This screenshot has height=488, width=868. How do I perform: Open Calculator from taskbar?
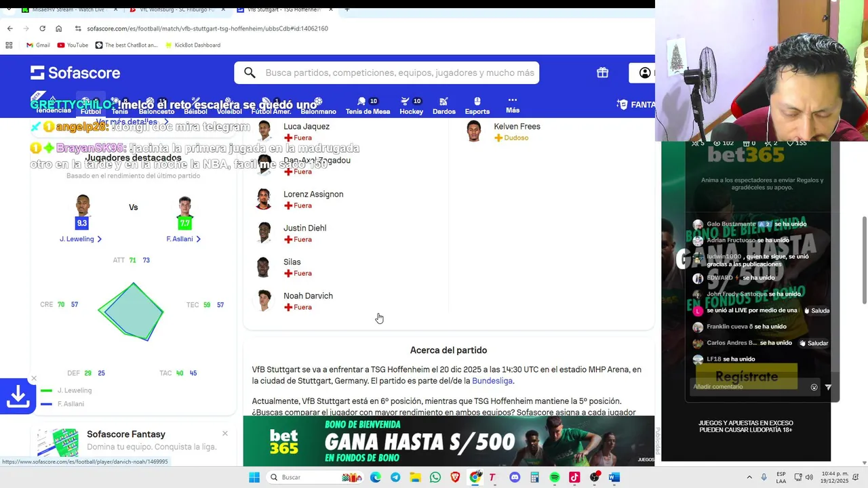coord(534,477)
